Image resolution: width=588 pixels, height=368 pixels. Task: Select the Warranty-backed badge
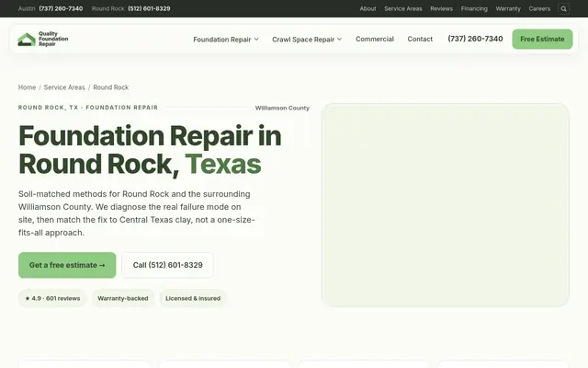pos(123,298)
